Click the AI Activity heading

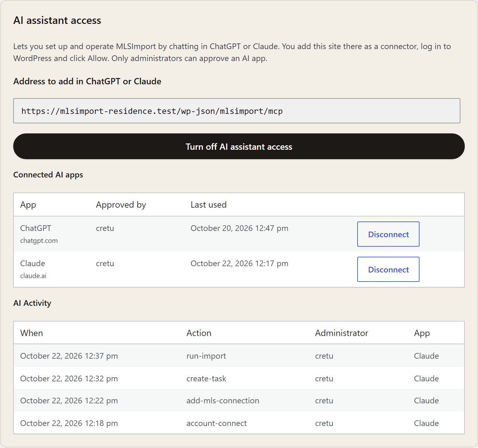(32, 303)
